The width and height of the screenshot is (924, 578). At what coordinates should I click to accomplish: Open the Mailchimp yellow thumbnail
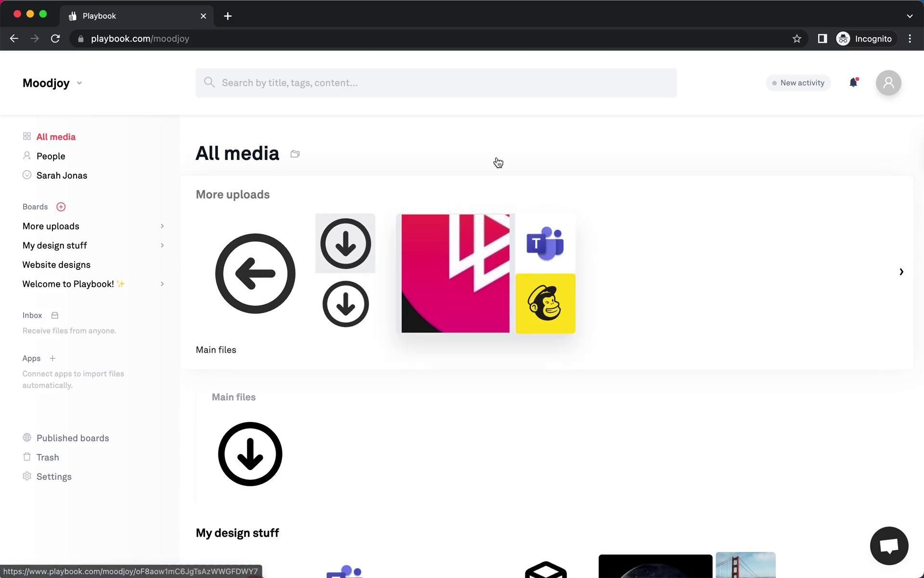545,303
